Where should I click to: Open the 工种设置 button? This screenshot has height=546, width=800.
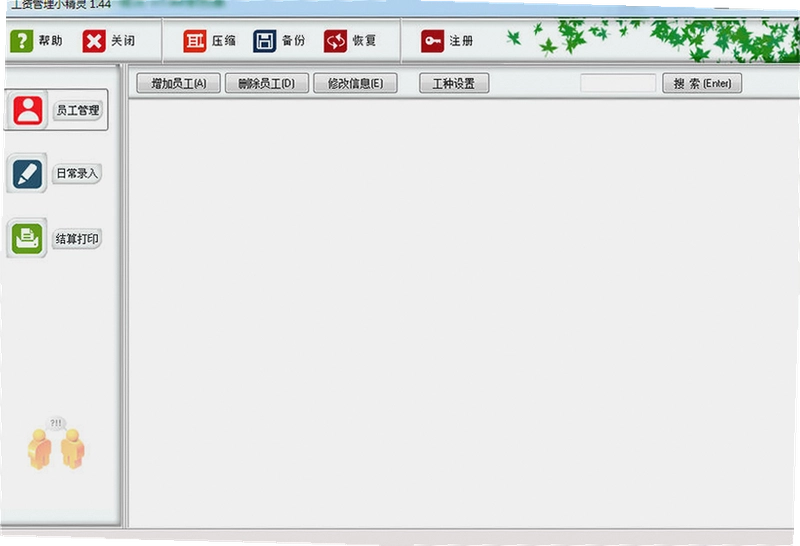pos(454,83)
